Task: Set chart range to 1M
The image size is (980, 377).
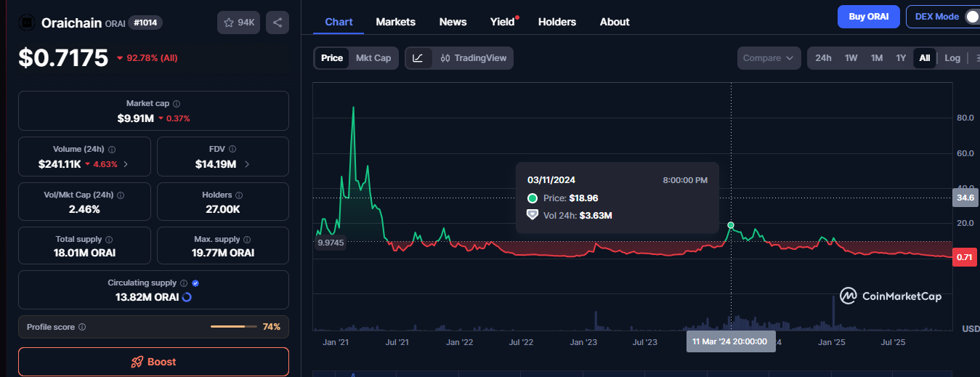Action: tap(877, 58)
